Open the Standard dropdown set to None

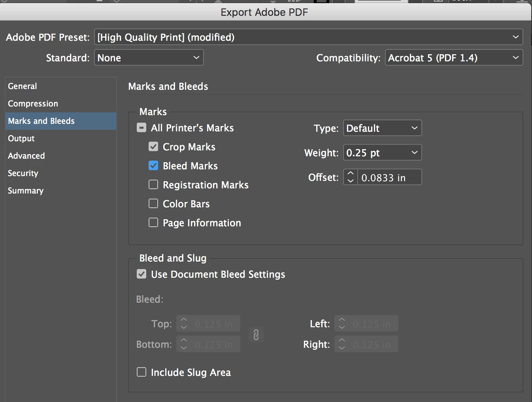click(149, 57)
